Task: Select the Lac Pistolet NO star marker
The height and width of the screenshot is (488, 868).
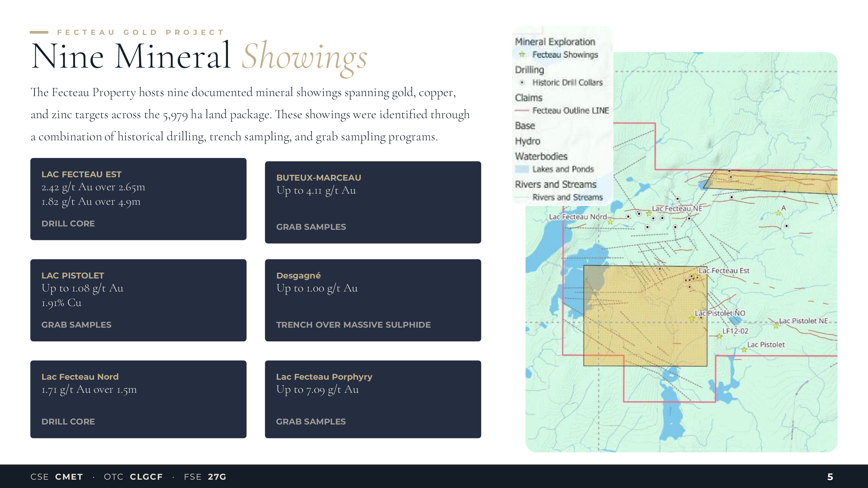Action: [692, 318]
